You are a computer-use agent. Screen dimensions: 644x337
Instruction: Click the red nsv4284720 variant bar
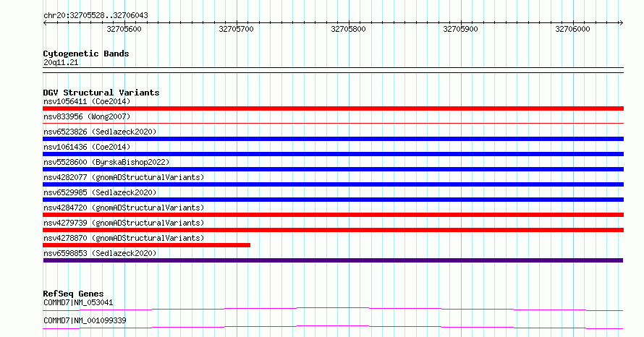[x=333, y=215]
